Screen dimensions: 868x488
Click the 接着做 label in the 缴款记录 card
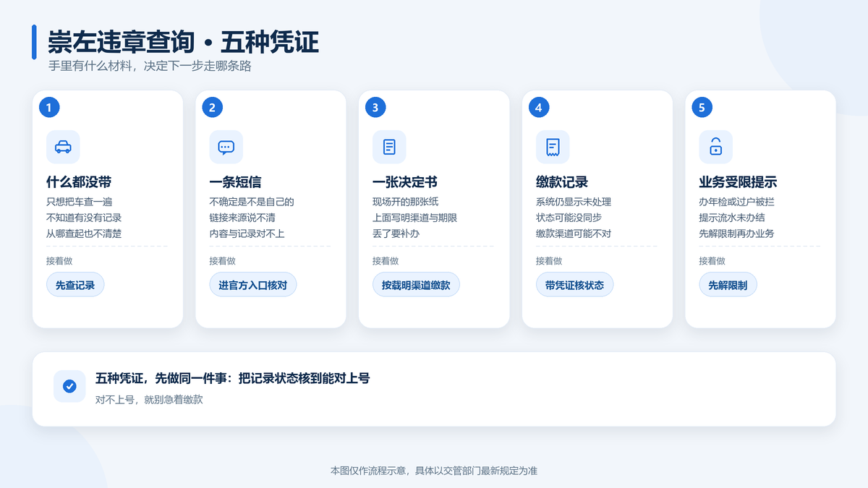coord(549,261)
